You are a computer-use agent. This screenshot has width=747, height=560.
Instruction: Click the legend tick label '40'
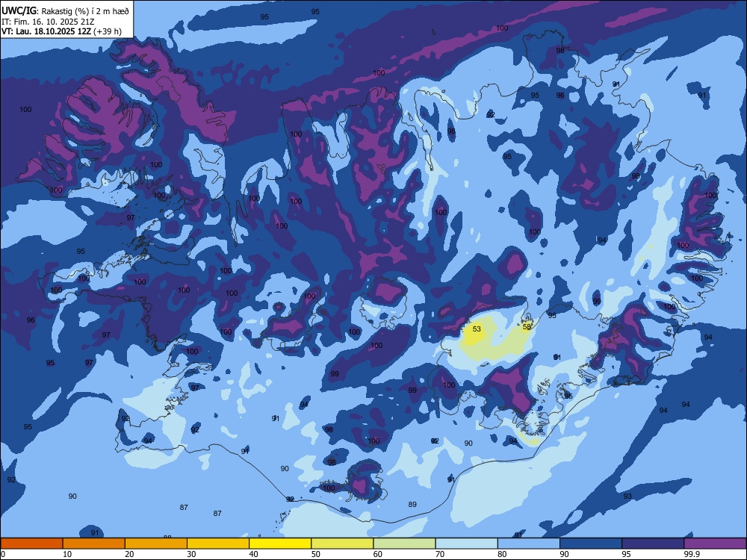click(x=253, y=554)
